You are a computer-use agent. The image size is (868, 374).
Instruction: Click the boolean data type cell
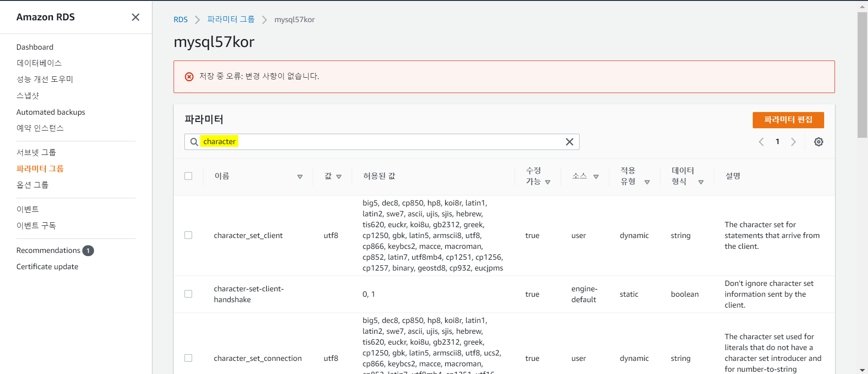pyautogui.click(x=684, y=294)
